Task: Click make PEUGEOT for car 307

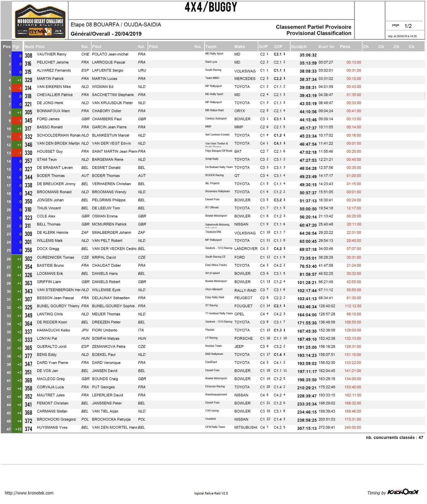Action: [x=243, y=298]
